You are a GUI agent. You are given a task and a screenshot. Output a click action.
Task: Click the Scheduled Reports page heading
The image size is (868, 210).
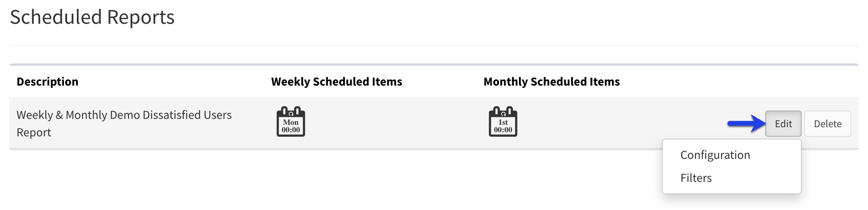pos(92,17)
